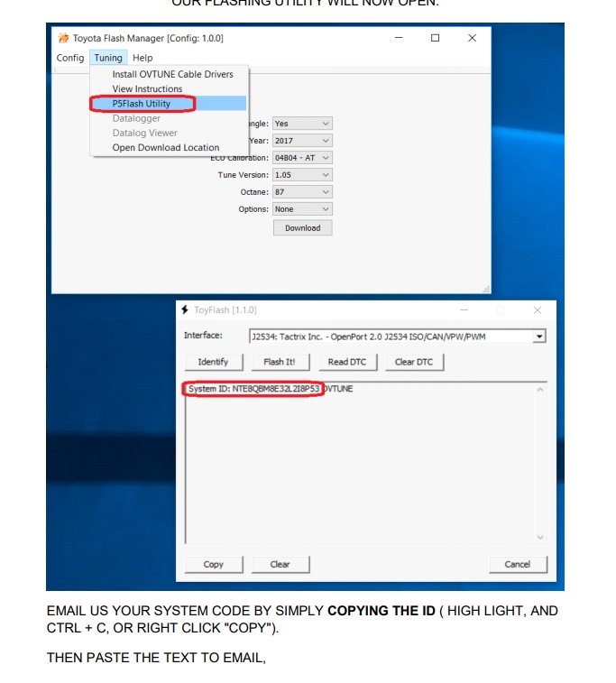Open the Options dropdown set to None

302,209
